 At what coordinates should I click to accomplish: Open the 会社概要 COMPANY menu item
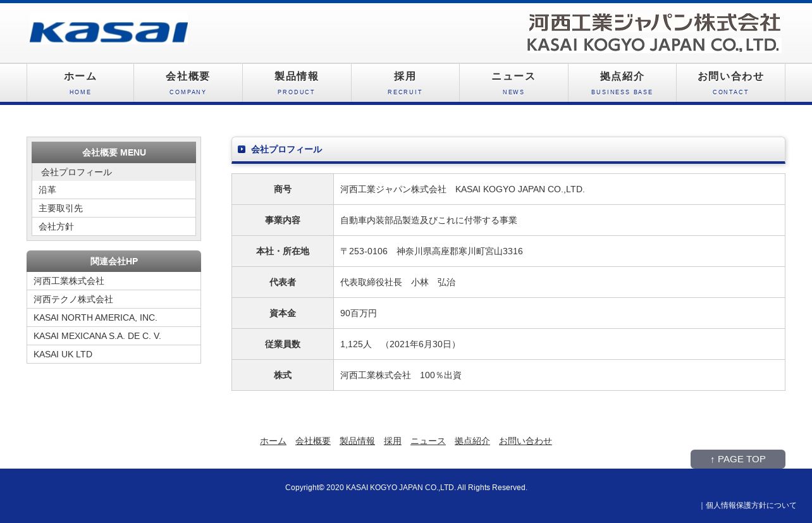tap(188, 83)
